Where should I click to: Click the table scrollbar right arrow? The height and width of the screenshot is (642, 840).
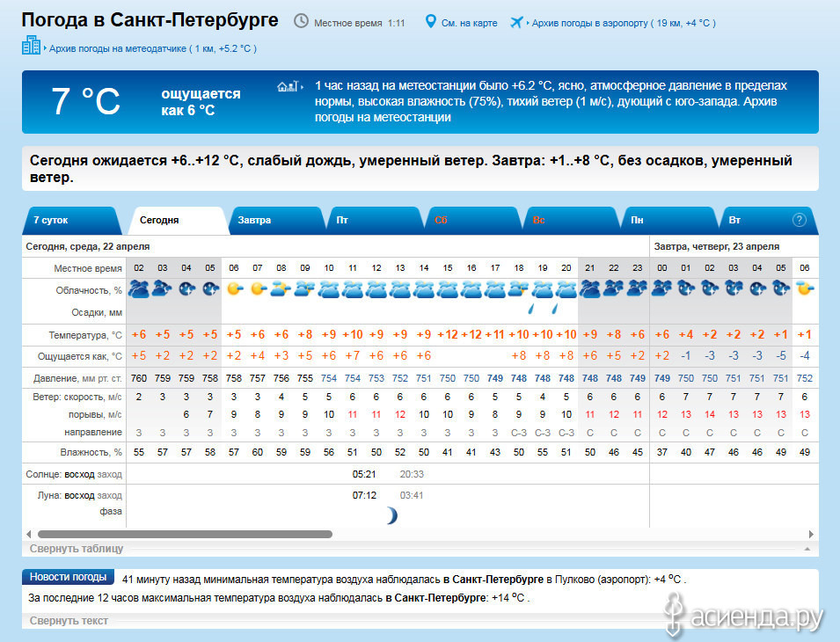[x=810, y=534]
